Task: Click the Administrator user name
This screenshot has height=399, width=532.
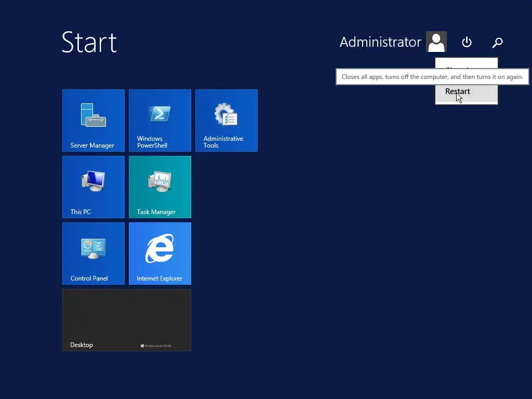Action: pyautogui.click(x=380, y=42)
